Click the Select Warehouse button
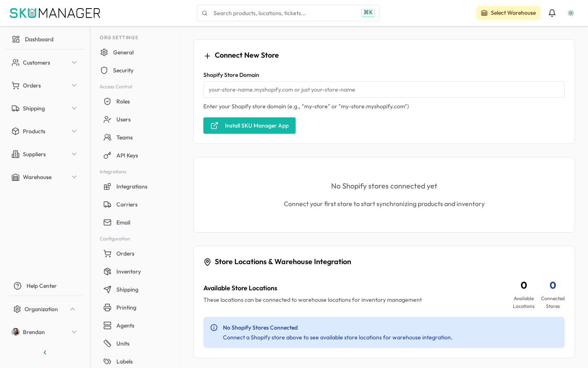Viewport: 588px width, 368px height. click(508, 13)
